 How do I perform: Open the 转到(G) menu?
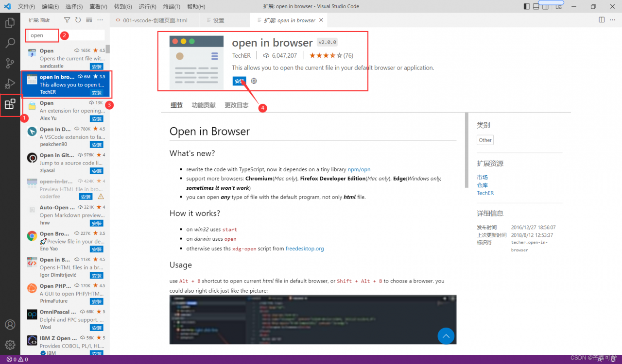123,7
